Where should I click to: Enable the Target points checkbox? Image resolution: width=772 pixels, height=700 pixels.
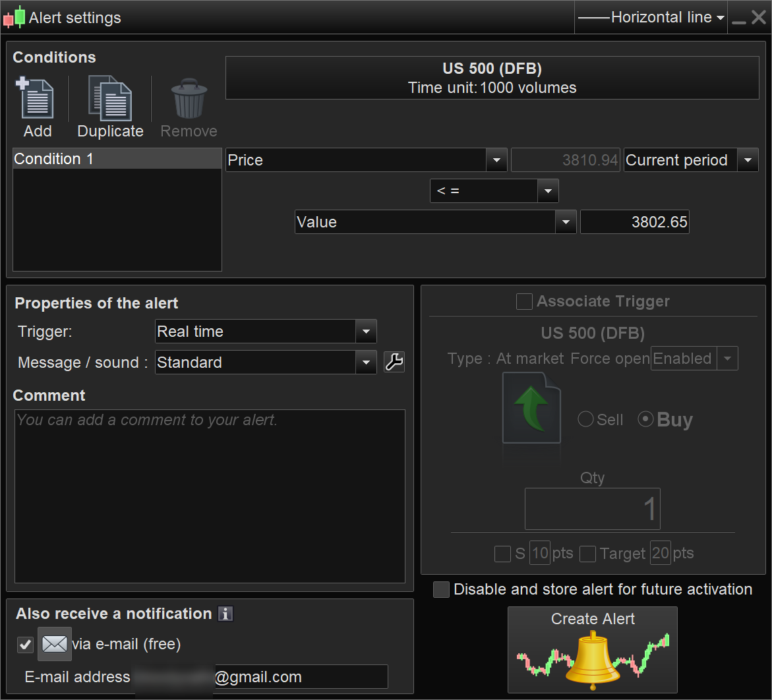coord(587,553)
